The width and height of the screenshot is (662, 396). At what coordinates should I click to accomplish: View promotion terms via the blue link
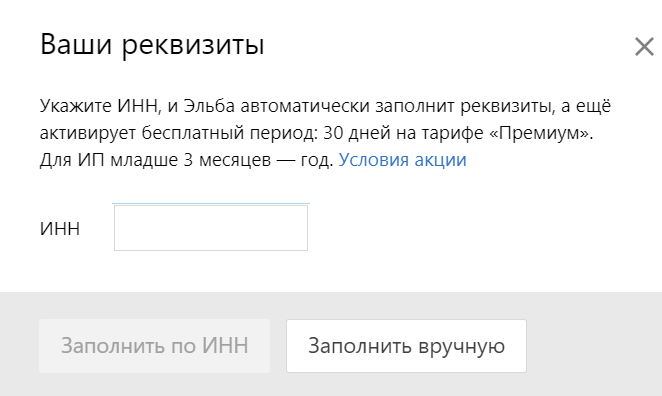pos(402,160)
